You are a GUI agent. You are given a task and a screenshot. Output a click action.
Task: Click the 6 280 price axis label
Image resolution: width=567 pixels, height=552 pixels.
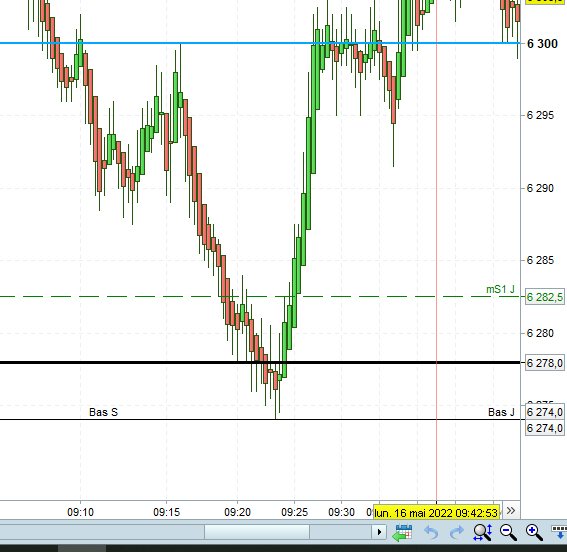click(540, 333)
